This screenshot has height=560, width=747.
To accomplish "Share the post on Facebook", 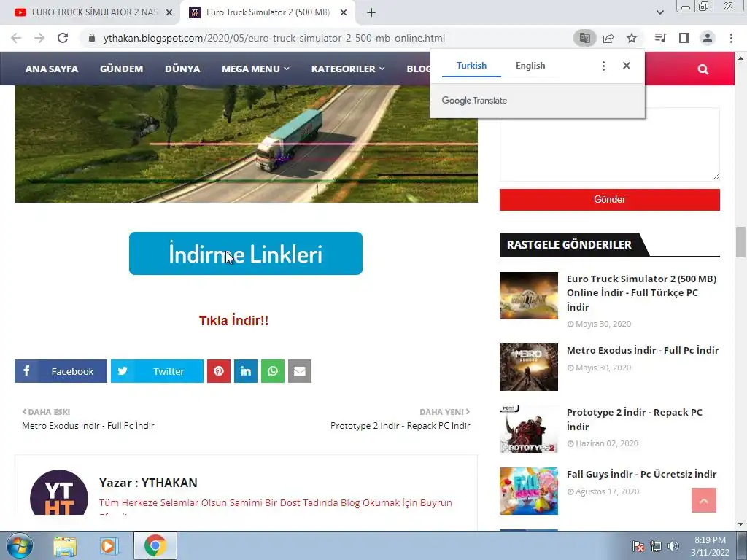I will click(x=61, y=371).
